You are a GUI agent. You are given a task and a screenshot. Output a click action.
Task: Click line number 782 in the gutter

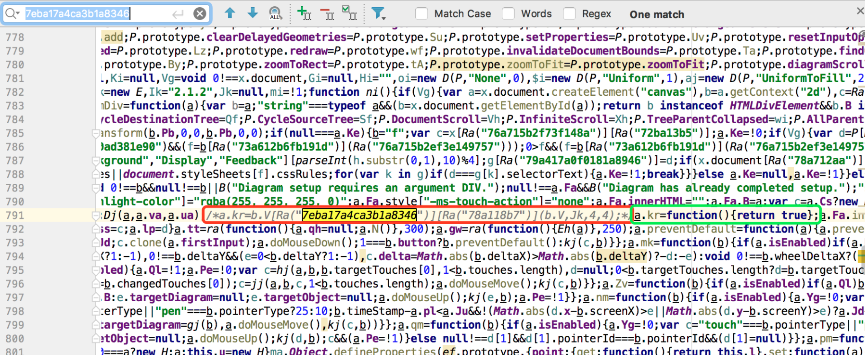[x=15, y=92]
